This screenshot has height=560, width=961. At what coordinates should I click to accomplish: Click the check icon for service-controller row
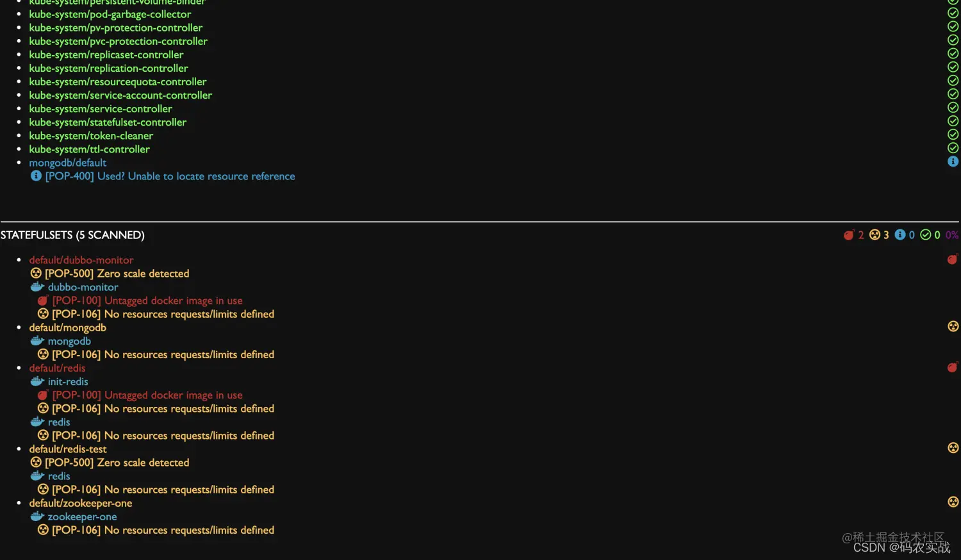point(953,107)
